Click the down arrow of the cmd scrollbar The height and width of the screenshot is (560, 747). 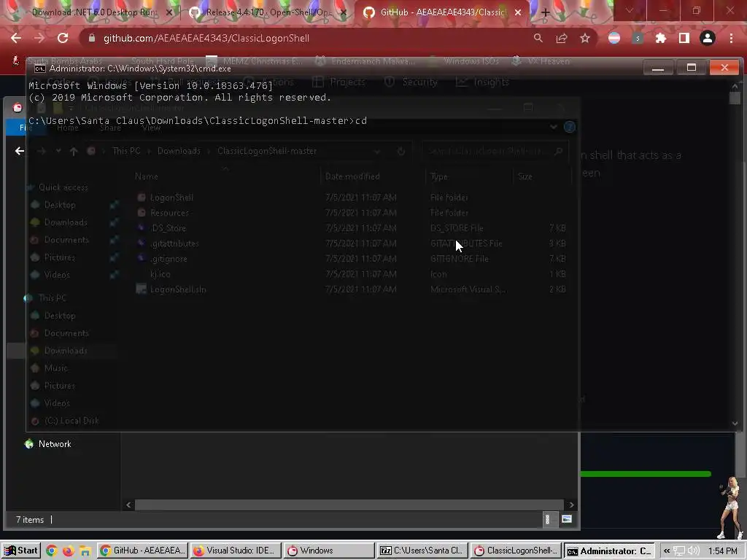735,423
